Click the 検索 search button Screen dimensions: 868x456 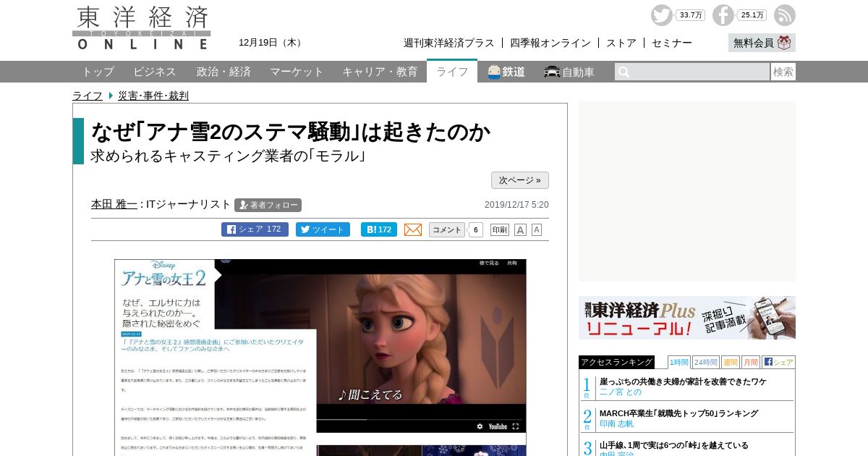(x=783, y=72)
